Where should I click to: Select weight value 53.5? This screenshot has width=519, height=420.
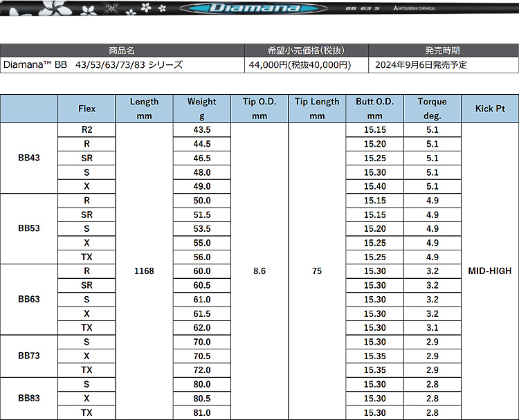[202, 229]
